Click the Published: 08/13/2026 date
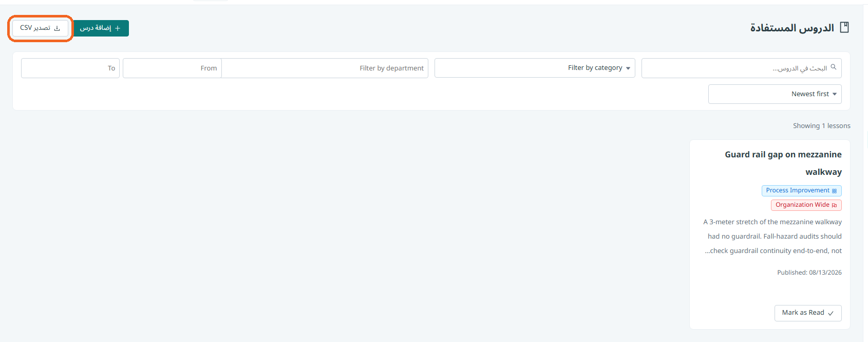Viewport: 868px width, 342px height. (x=809, y=273)
